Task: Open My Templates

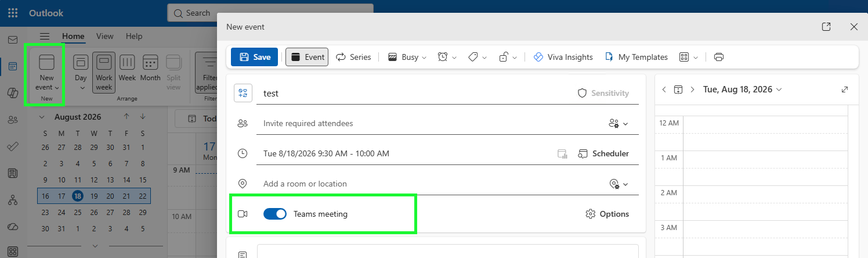Action: pos(636,57)
